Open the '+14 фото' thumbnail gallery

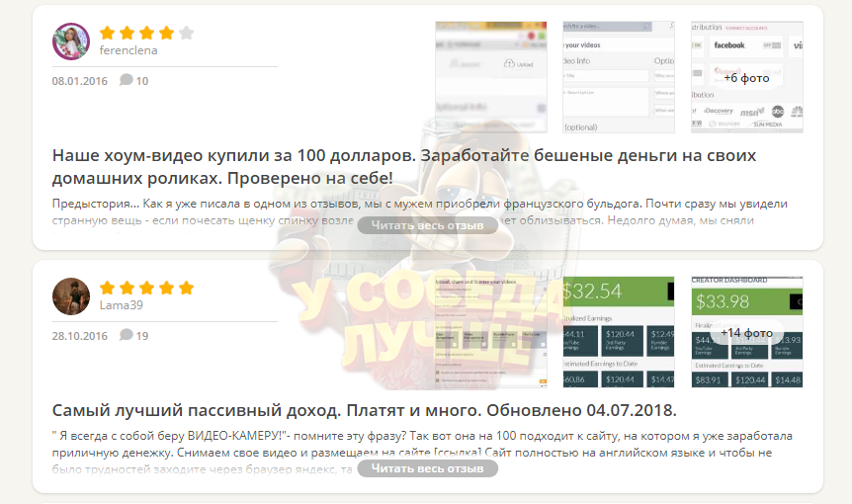(x=747, y=332)
